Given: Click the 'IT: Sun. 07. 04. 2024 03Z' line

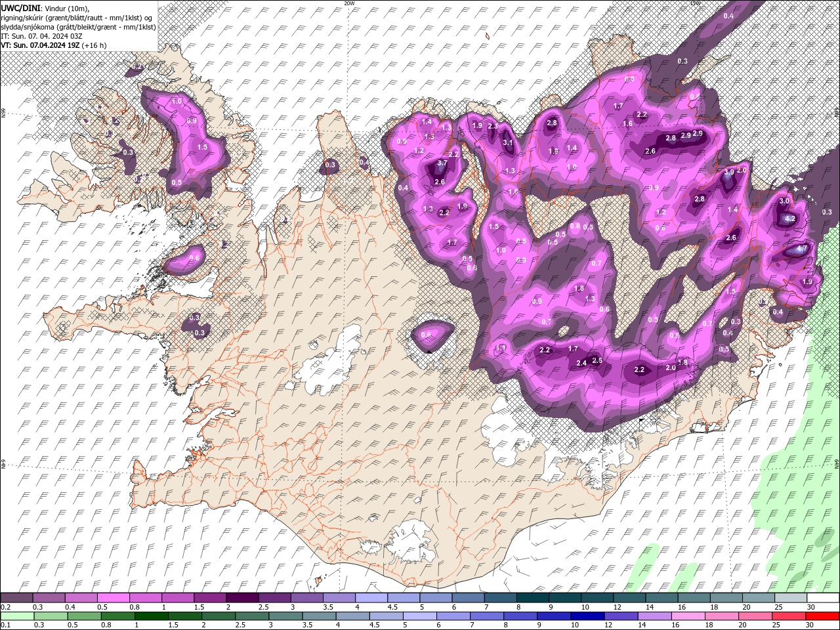Looking at the screenshot, I should pyautogui.click(x=41, y=35).
